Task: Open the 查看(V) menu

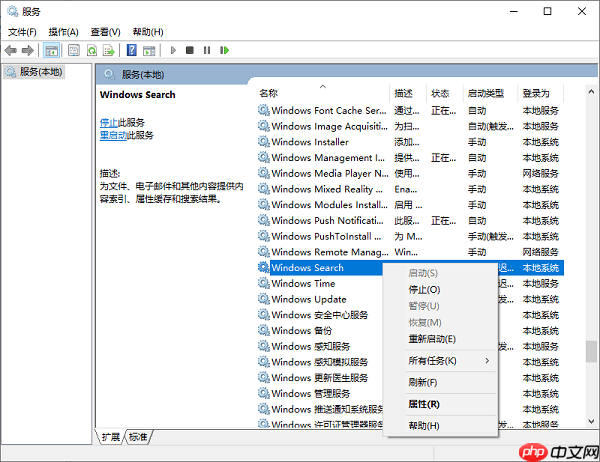Action: click(x=105, y=32)
